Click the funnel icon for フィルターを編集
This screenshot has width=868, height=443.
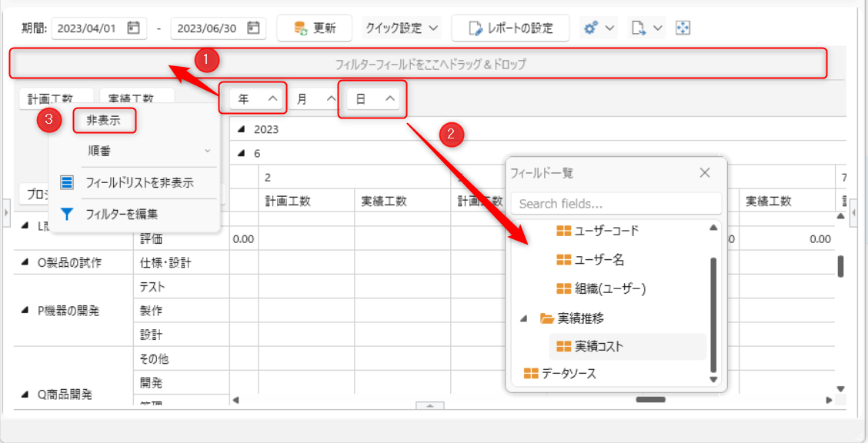pyautogui.click(x=67, y=215)
